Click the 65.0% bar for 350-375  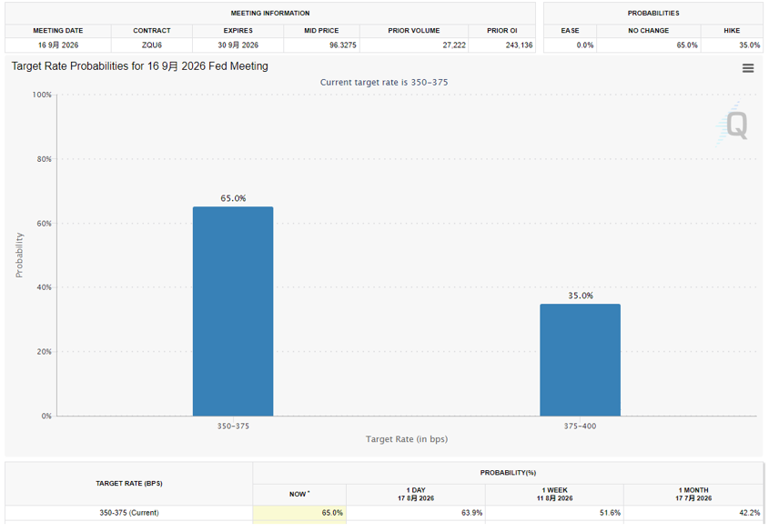click(x=233, y=311)
